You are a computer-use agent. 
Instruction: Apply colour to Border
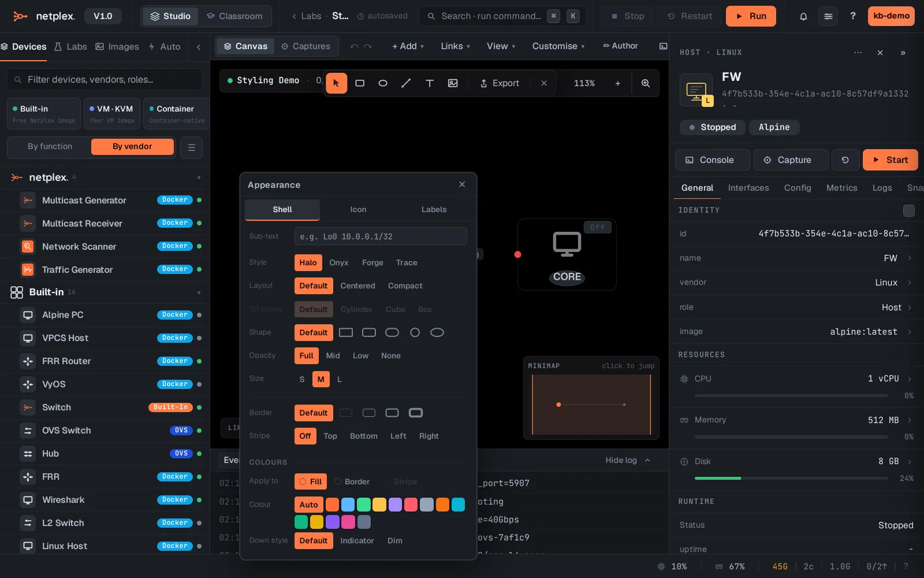(352, 481)
